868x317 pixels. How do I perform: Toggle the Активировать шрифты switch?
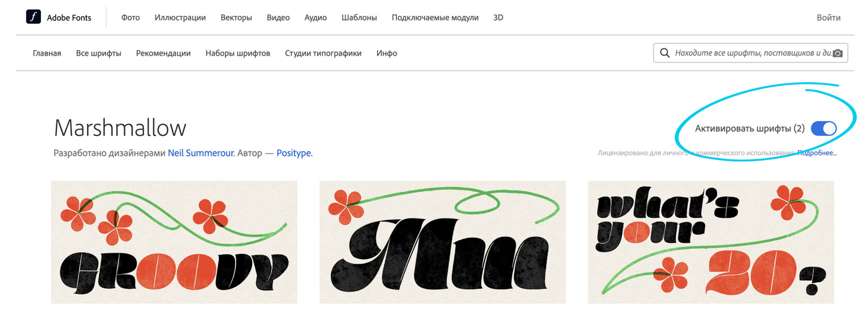tap(824, 129)
